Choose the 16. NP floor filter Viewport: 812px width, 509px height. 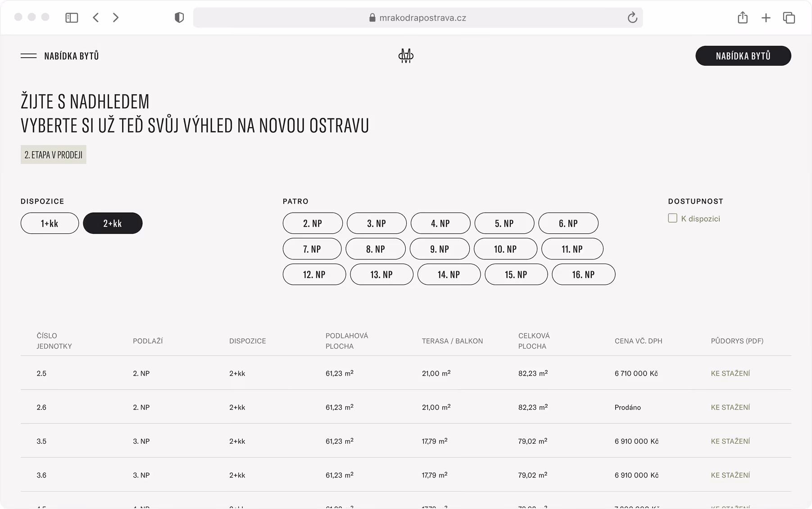[584, 274]
